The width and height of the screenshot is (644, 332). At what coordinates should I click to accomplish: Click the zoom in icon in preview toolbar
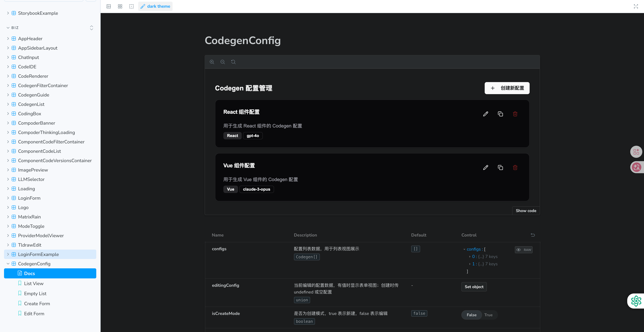click(212, 62)
